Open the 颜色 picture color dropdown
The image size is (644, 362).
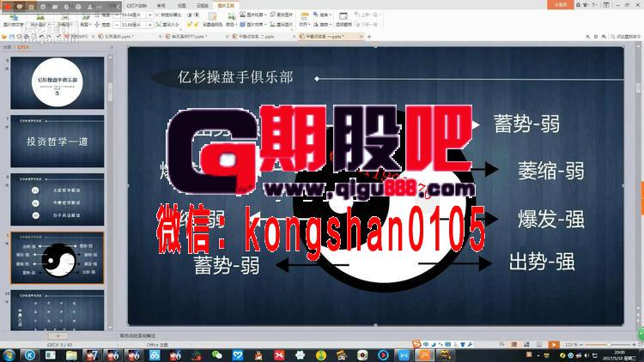[x=231, y=20]
